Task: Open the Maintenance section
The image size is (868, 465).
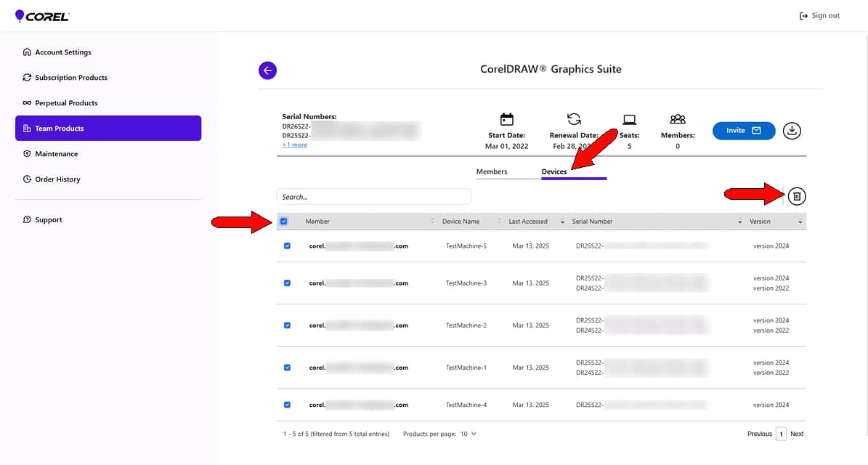Action: (x=58, y=153)
